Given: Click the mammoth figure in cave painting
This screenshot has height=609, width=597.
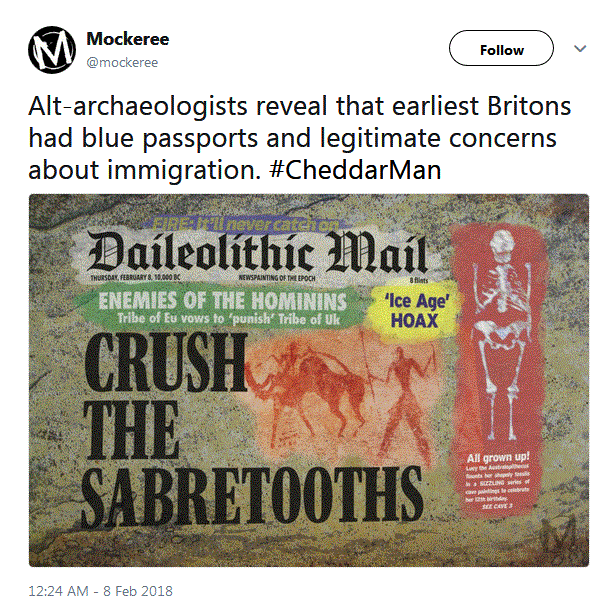Looking at the screenshot, I should [307, 388].
